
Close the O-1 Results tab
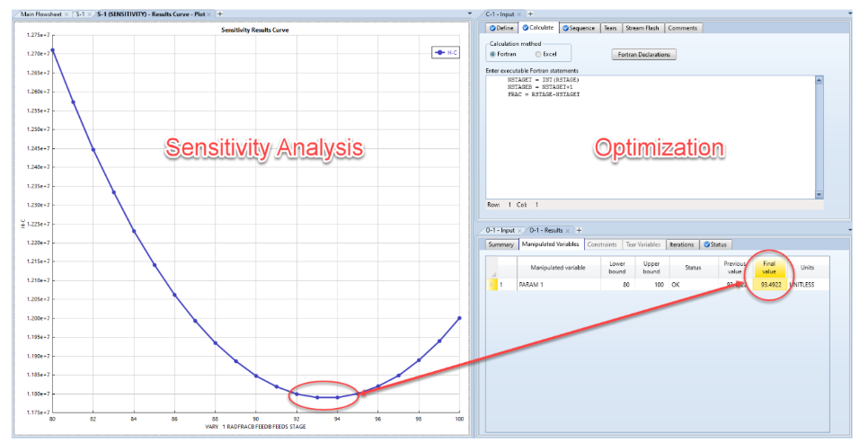[569, 231]
